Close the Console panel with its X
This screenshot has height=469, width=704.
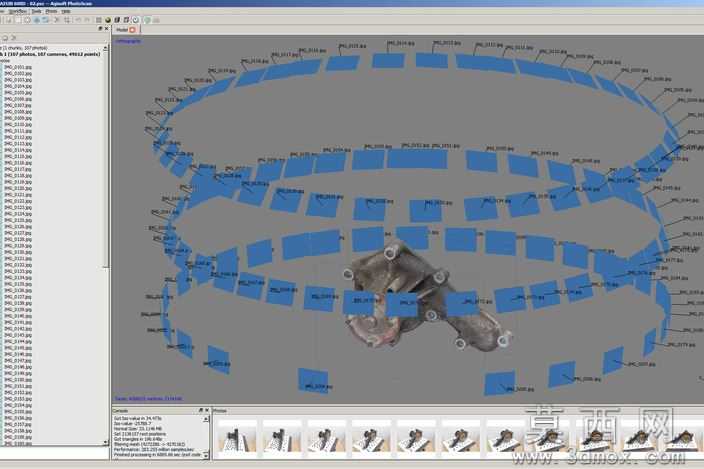pos(207,410)
